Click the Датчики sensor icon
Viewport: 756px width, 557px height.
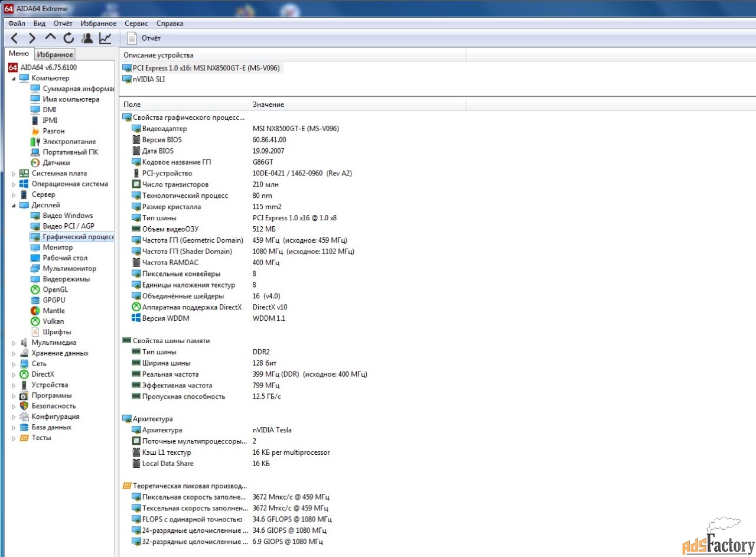point(35,163)
